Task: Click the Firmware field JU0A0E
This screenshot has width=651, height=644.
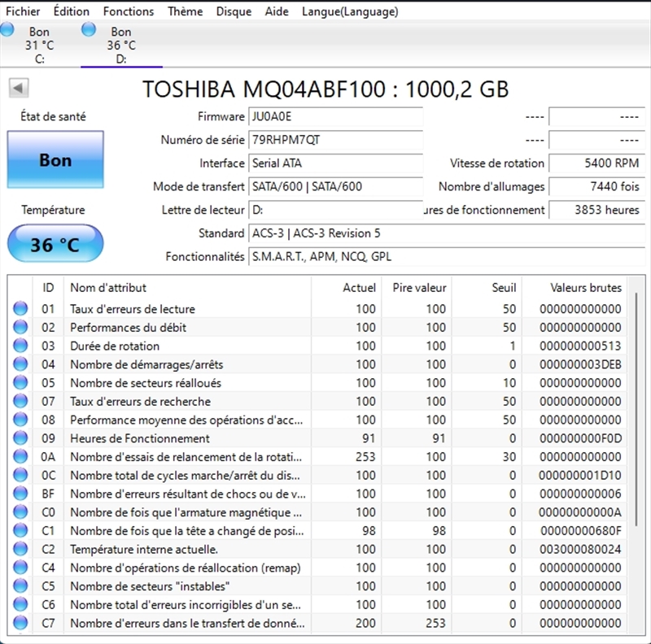Action: 335,116
